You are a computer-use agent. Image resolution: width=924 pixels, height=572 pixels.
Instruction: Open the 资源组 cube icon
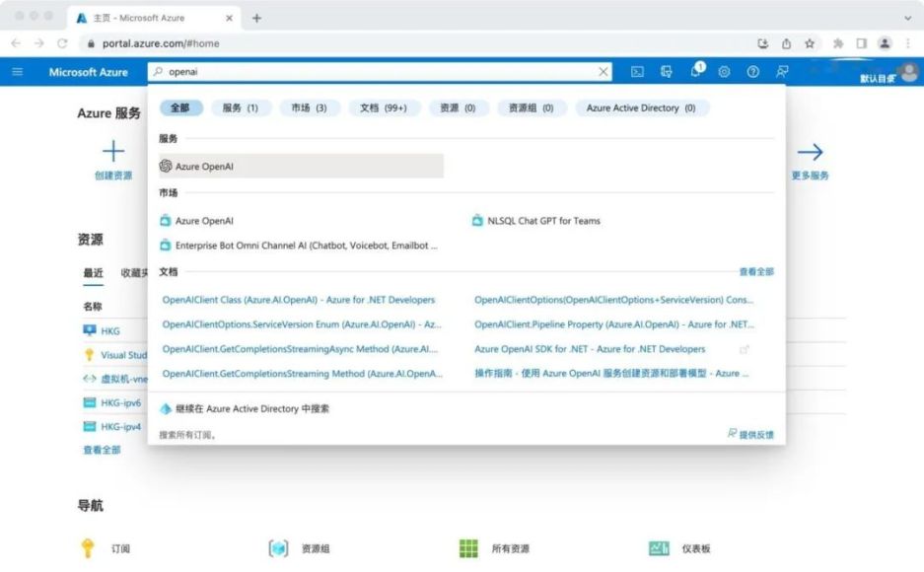coord(278,548)
